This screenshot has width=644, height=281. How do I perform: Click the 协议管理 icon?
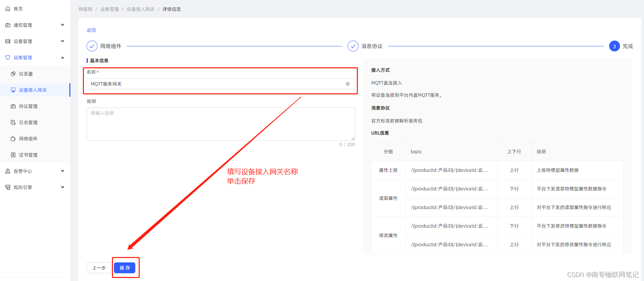tap(13, 106)
